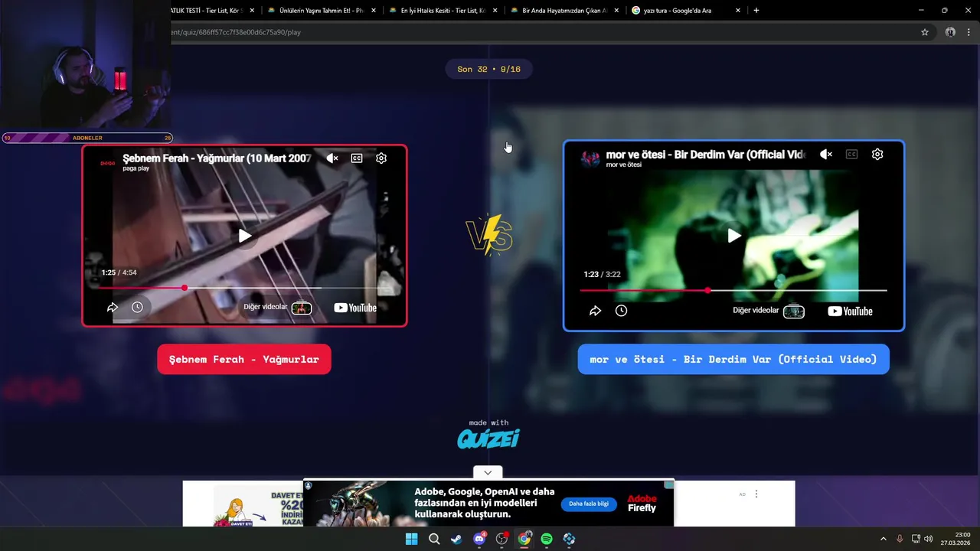The width and height of the screenshot is (980, 551).
Task: Open the mor ve ötesi video title link
Action: point(705,155)
